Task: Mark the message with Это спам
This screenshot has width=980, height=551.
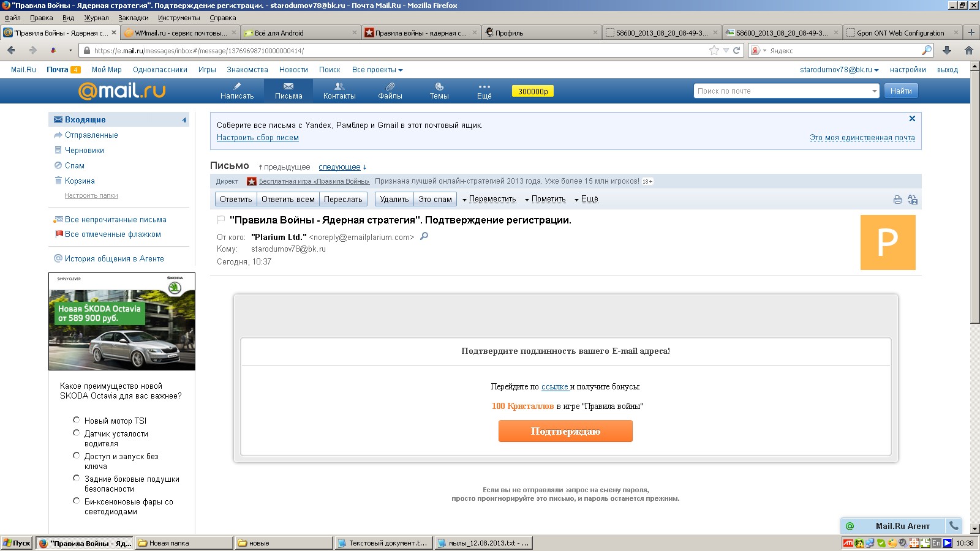Action: [x=435, y=199]
